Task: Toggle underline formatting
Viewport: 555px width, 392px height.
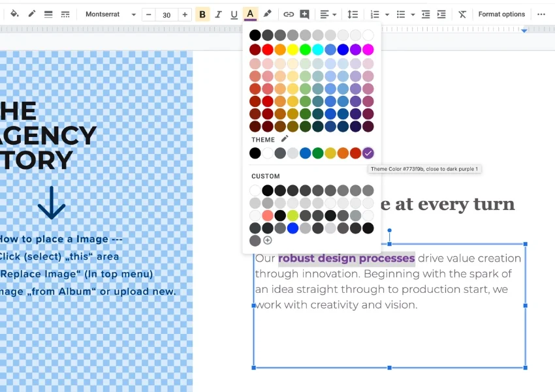Action: tap(234, 14)
